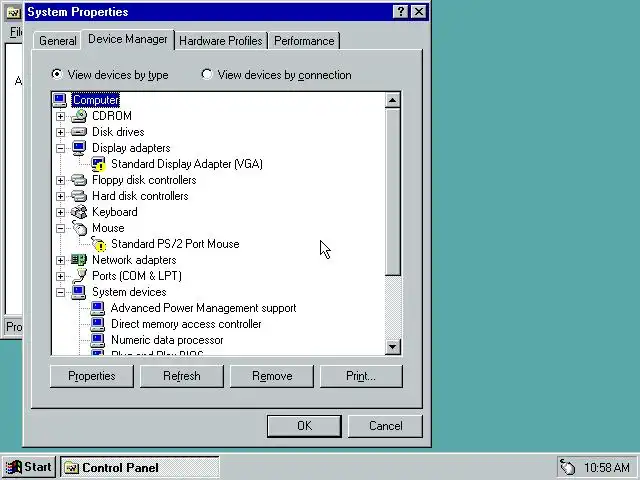This screenshot has width=640, height=480.
Task: Click the CDROM drive icon
Action: (x=79, y=116)
